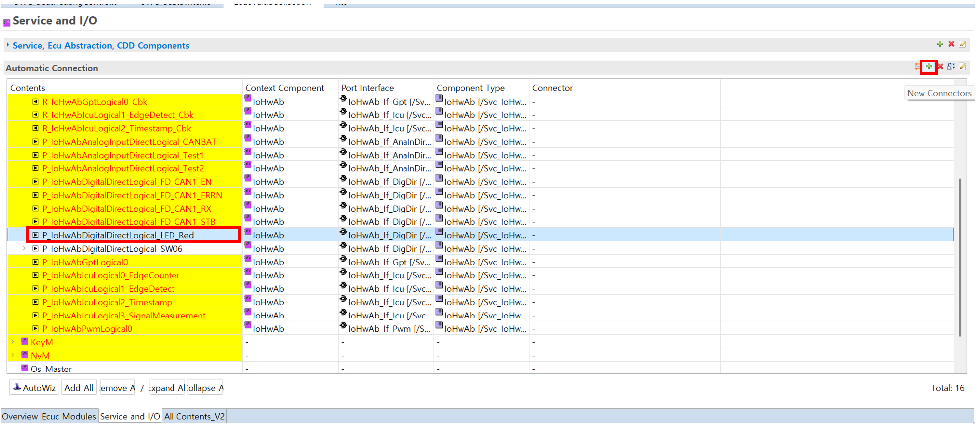Select the P_IoHwAbPwmLogical0 port row
The width and height of the screenshot is (980, 424).
click(x=87, y=329)
